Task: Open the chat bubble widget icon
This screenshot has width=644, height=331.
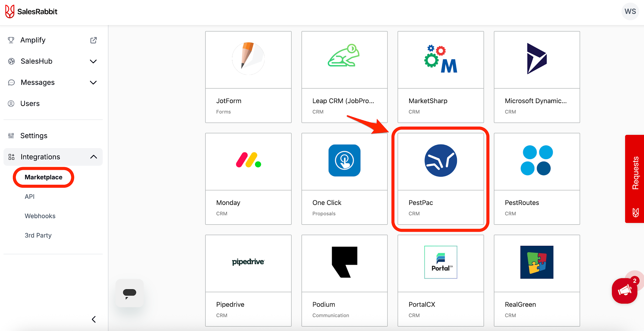Action: coord(130,293)
